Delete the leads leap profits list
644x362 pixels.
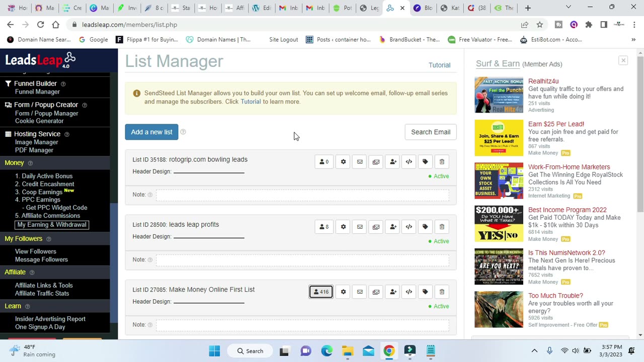(x=442, y=227)
